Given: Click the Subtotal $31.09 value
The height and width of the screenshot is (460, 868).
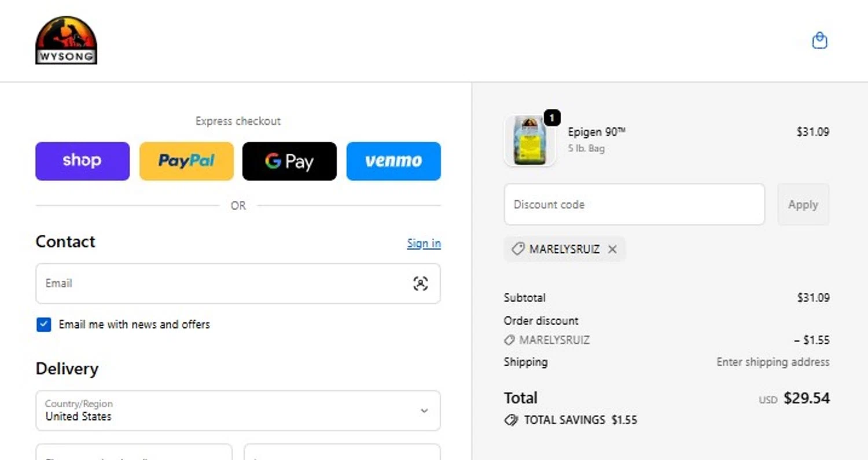Looking at the screenshot, I should [x=813, y=298].
